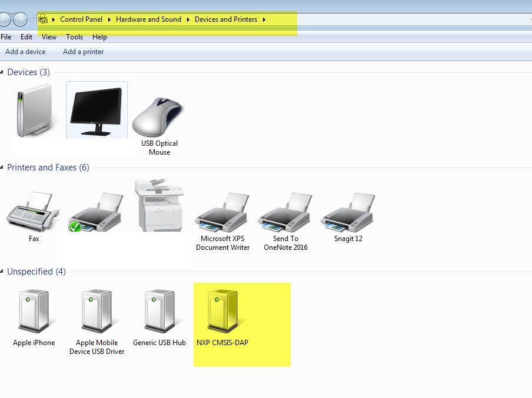
Task: Open the File menu
Action: (6, 37)
